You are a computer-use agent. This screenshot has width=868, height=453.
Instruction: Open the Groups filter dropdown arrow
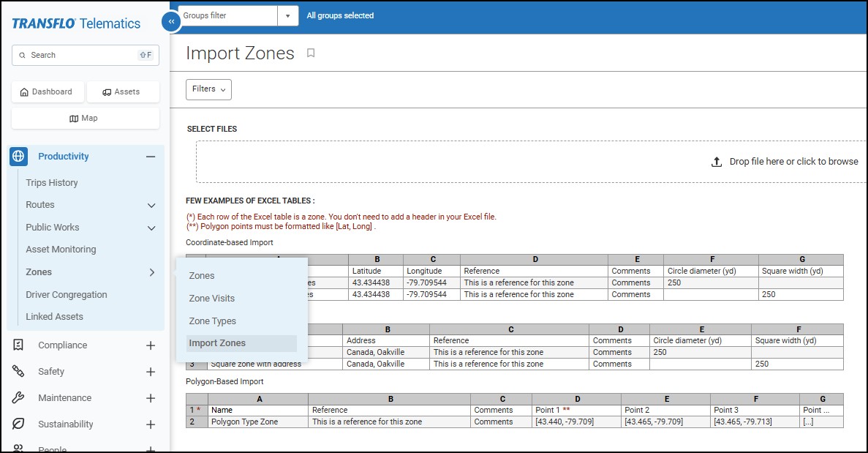[287, 15]
